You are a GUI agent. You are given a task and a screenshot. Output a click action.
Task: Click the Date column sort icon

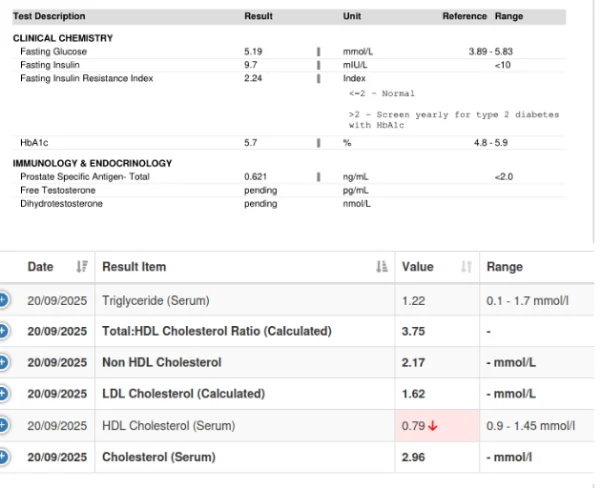pyautogui.click(x=82, y=267)
